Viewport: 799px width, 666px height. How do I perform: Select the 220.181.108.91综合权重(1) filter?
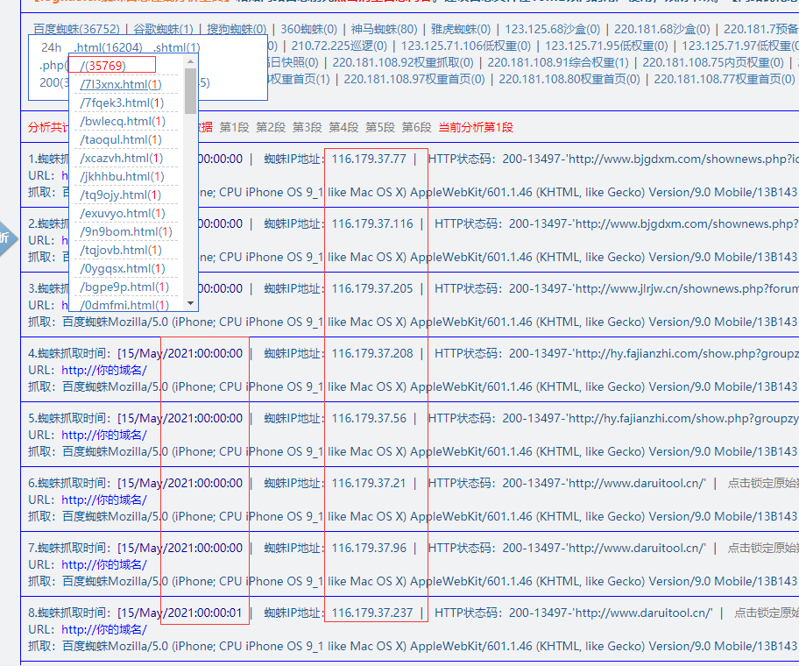(558, 63)
